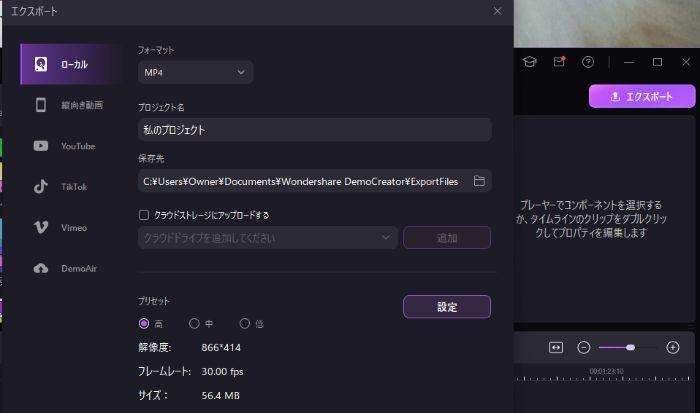Image resolution: width=700 pixels, height=413 pixels.
Task: Open the help question mark icon
Action: tap(588, 62)
